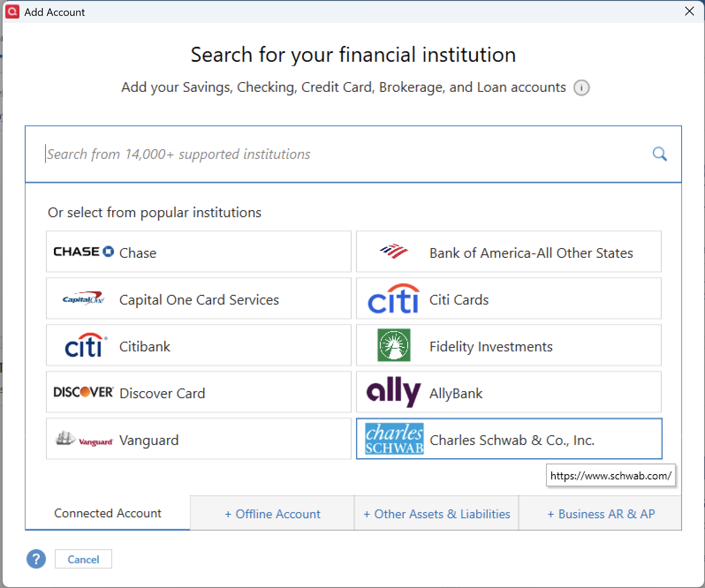Focus the institution search text field

(x=345, y=154)
